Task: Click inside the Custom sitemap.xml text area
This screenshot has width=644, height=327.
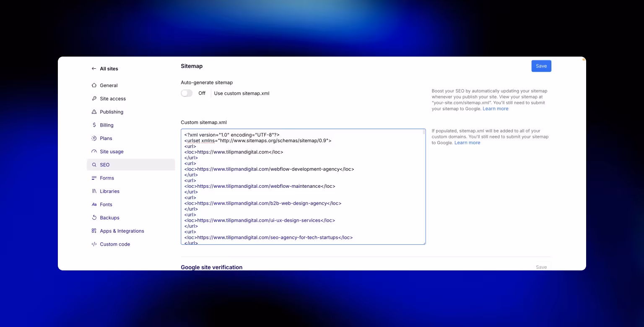Action: (303, 187)
